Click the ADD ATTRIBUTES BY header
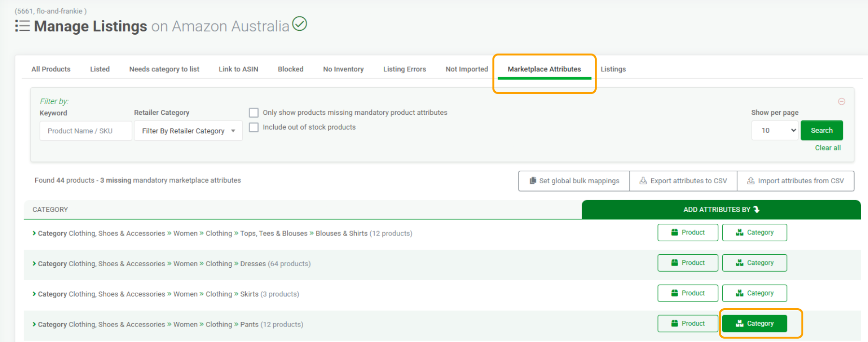868x342 pixels. 721,209
